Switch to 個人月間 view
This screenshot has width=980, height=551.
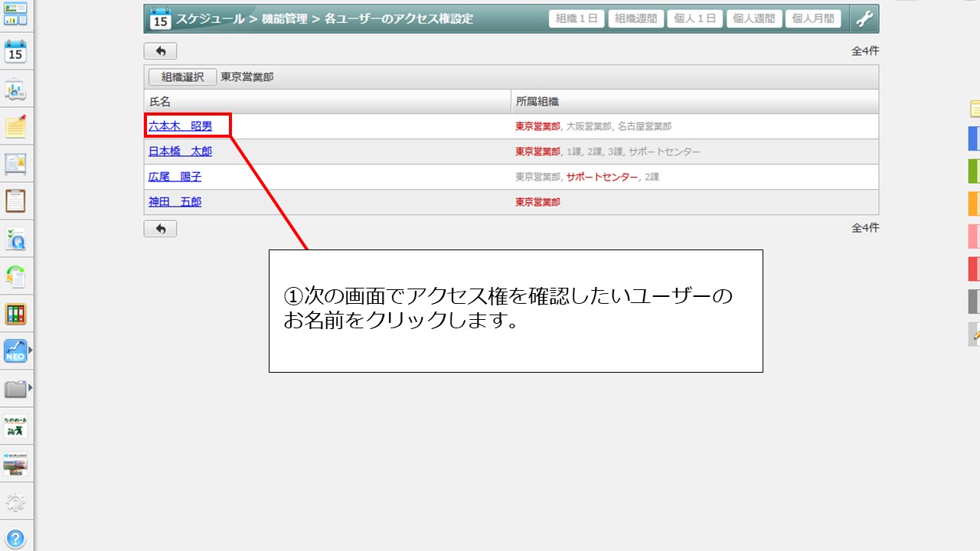click(x=812, y=19)
